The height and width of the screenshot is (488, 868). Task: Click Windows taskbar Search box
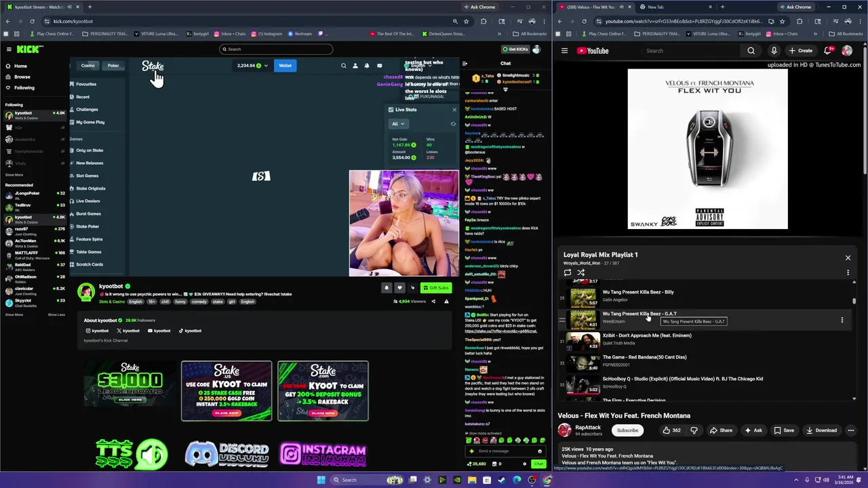click(366, 480)
